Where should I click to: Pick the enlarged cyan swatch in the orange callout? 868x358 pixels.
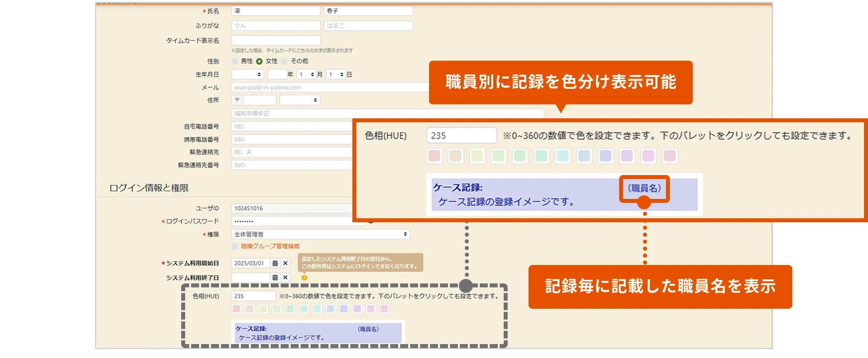(562, 156)
